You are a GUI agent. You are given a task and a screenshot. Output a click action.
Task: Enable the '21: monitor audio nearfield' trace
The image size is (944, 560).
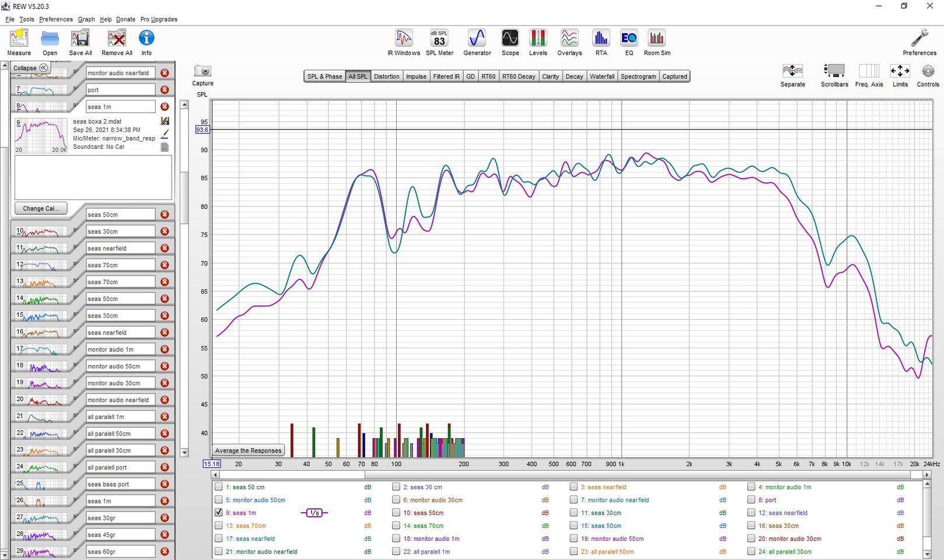[x=219, y=551]
